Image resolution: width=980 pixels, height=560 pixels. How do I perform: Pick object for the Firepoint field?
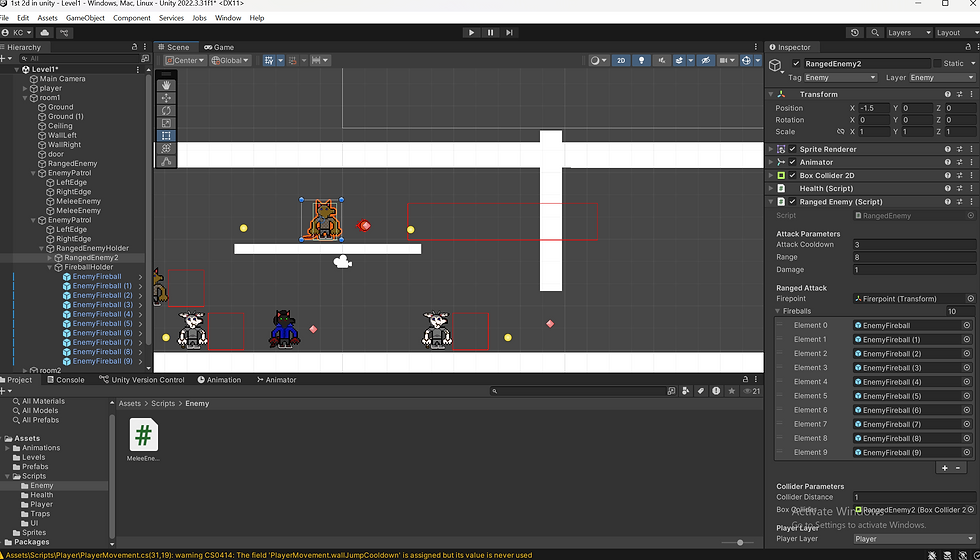point(971,299)
